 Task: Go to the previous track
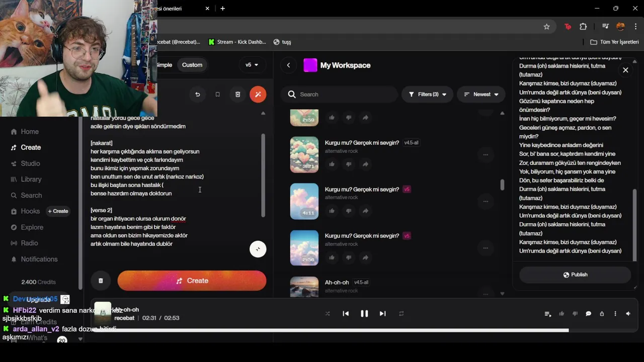point(346,313)
